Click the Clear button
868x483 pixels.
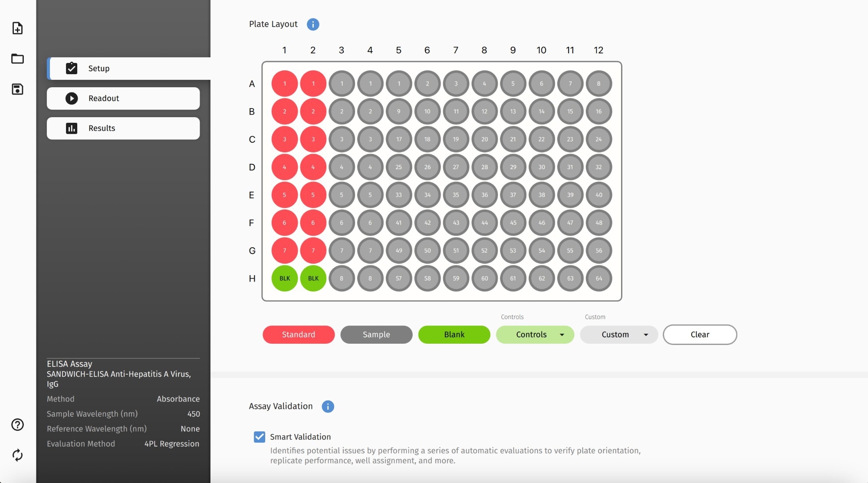(700, 335)
